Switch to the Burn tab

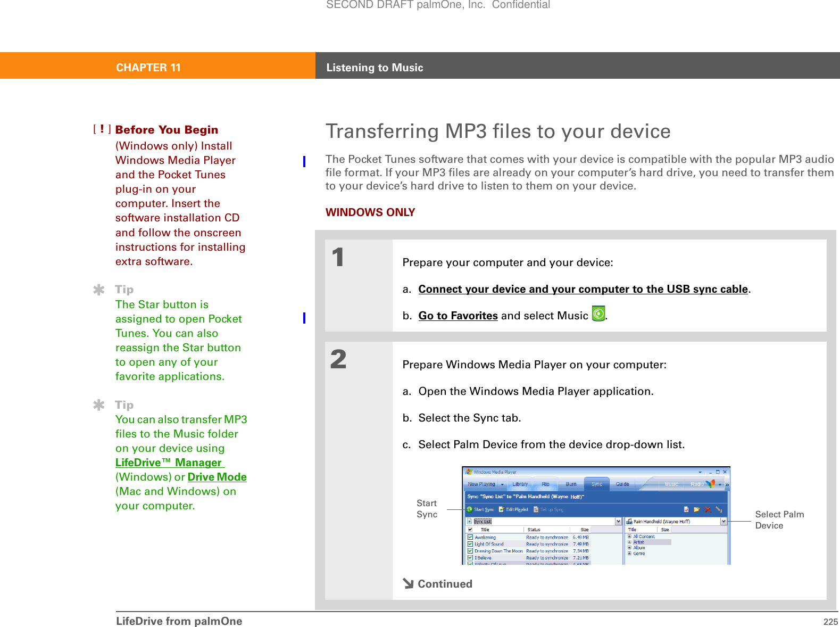(x=571, y=484)
